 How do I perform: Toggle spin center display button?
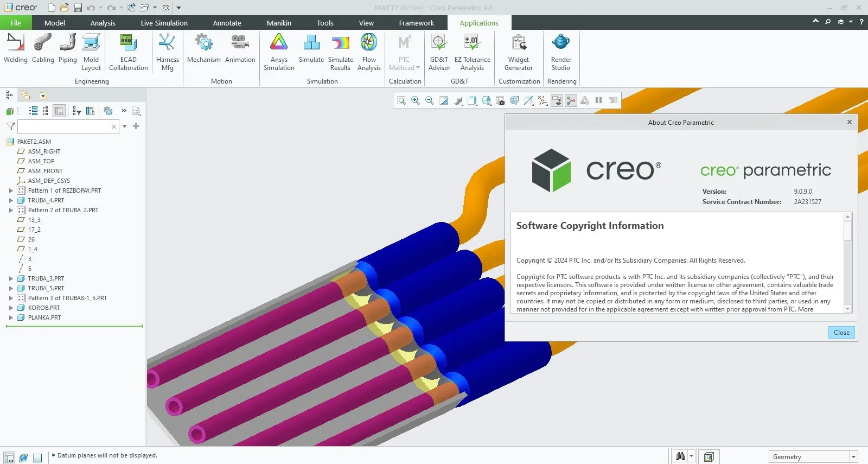(x=571, y=100)
